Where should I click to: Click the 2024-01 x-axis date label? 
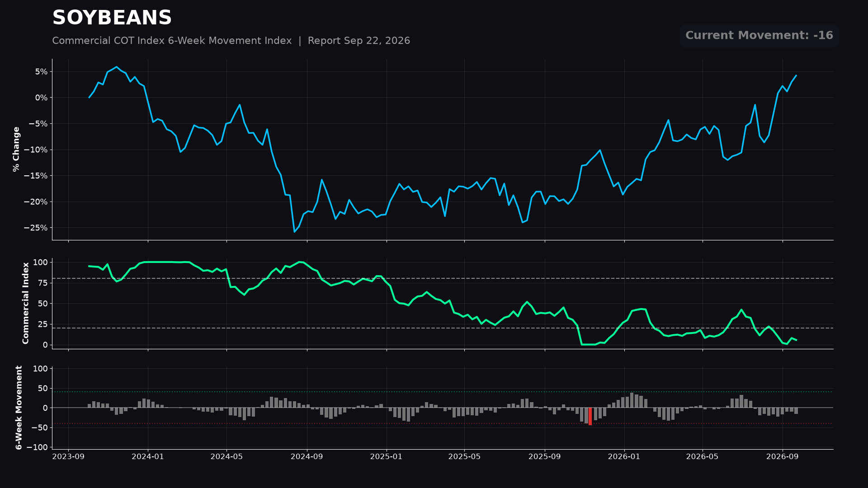point(148,457)
